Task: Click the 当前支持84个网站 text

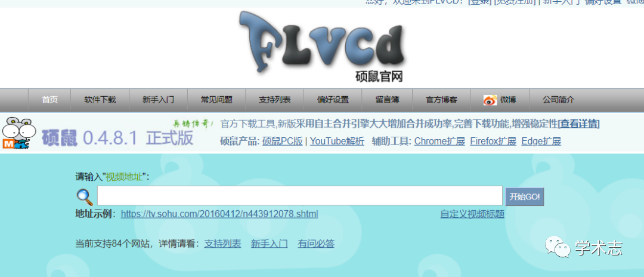Action: tap(114, 244)
